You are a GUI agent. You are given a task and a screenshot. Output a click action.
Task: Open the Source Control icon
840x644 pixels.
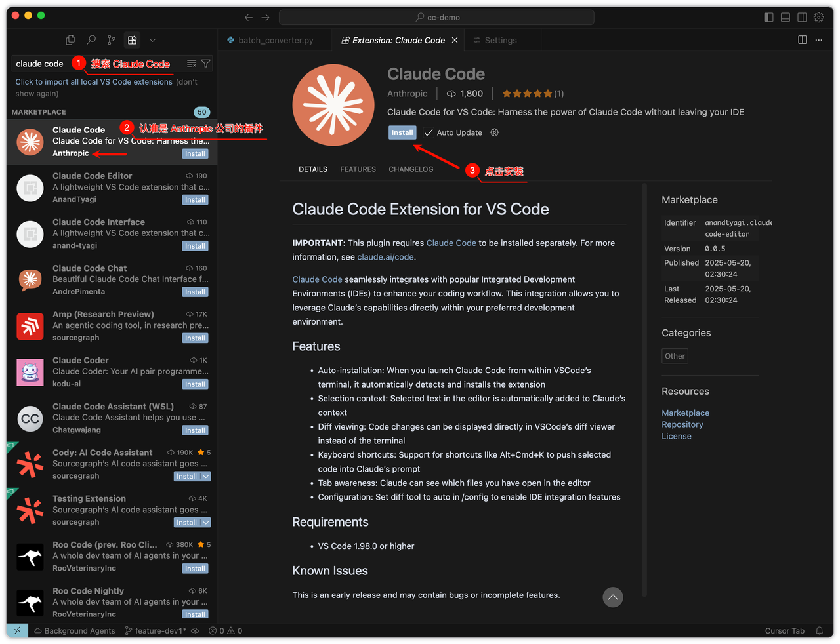click(112, 40)
